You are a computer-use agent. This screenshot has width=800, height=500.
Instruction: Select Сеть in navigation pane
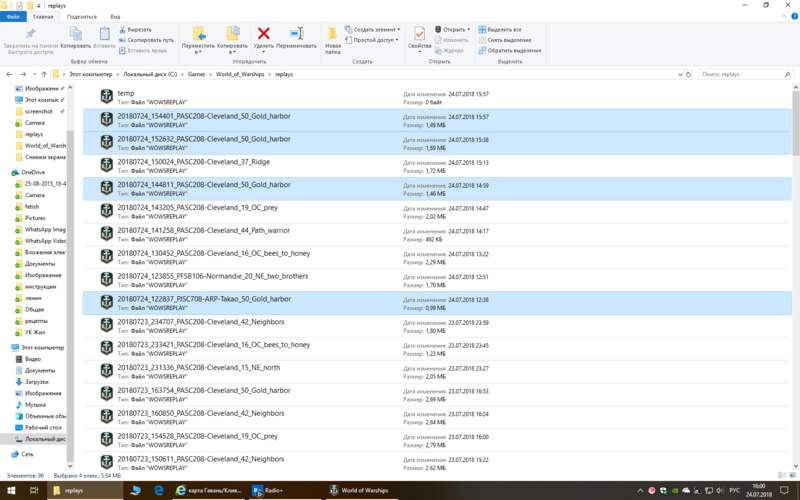click(27, 454)
